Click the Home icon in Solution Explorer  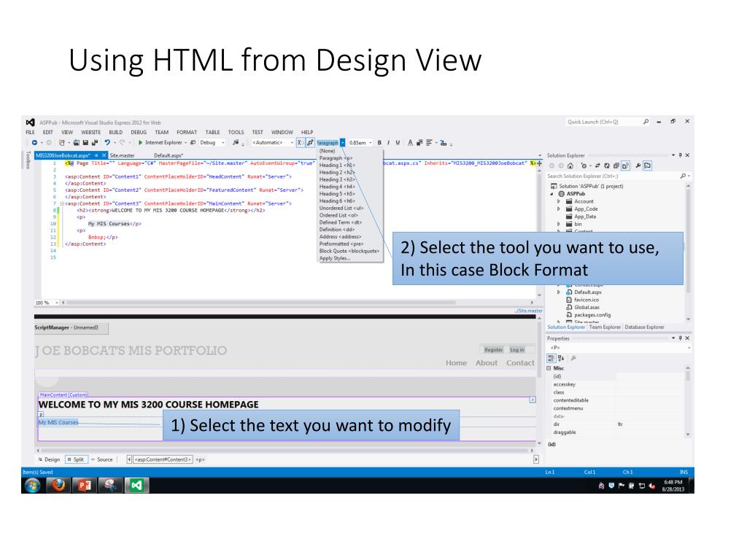[x=570, y=166]
